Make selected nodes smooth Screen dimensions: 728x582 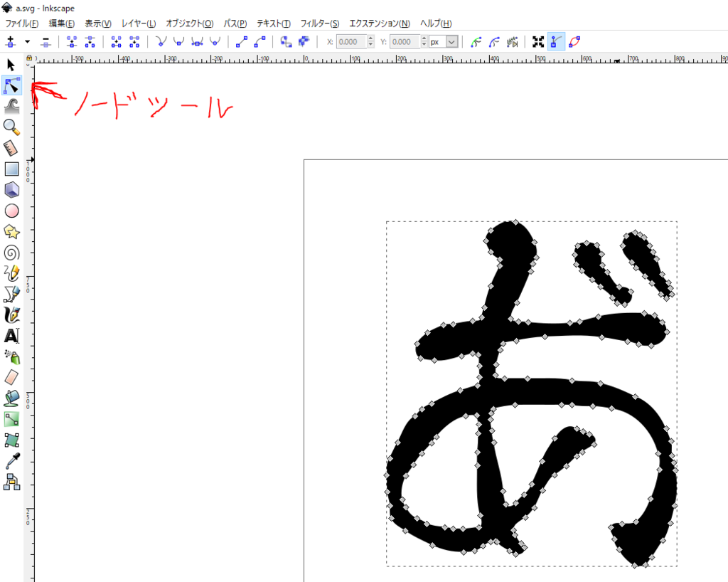pos(178,42)
